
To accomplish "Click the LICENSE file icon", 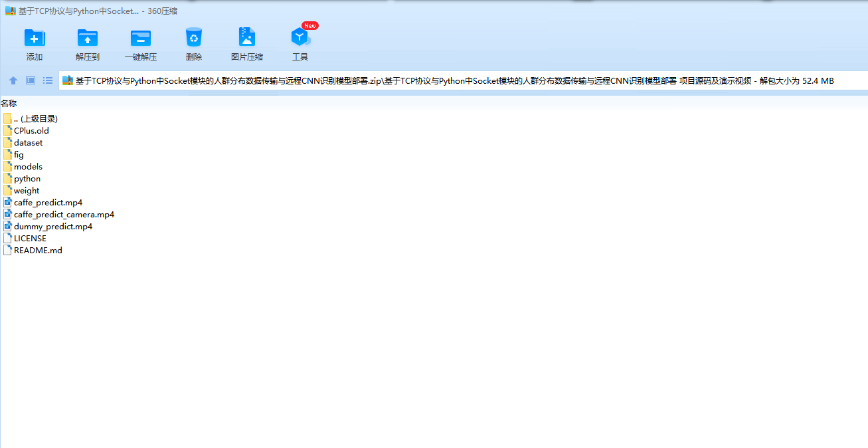I will [x=7, y=238].
